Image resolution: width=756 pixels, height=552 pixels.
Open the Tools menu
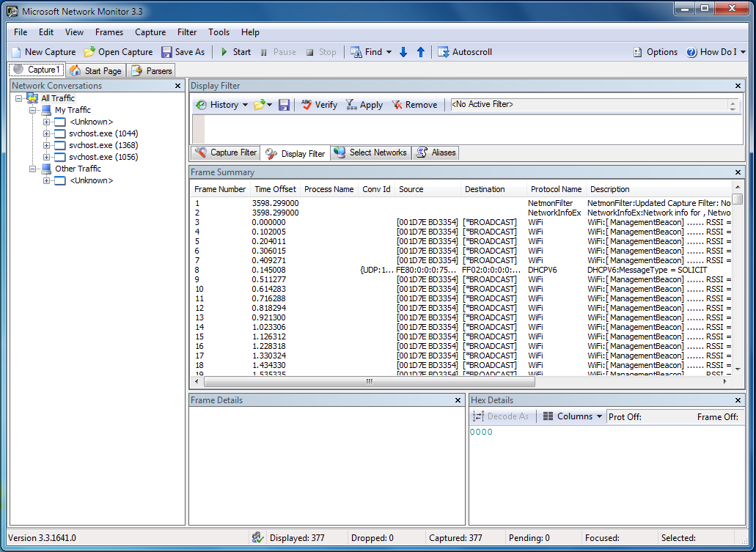point(219,32)
